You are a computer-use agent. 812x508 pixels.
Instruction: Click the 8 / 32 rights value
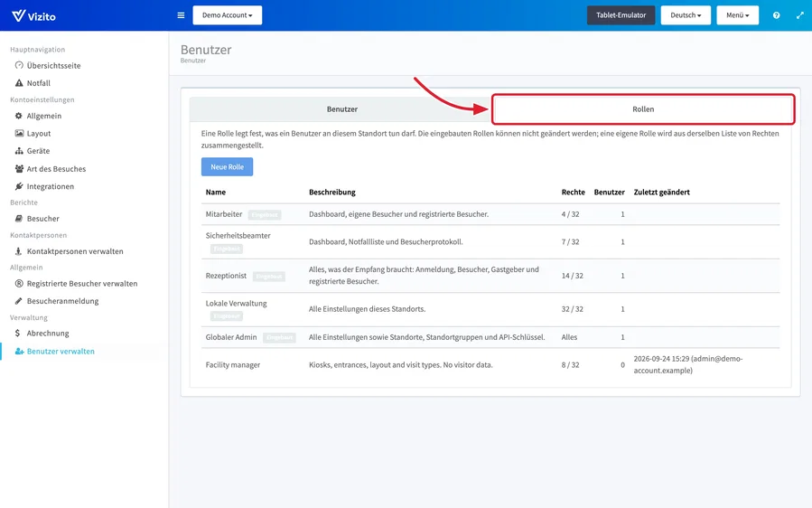click(570, 364)
